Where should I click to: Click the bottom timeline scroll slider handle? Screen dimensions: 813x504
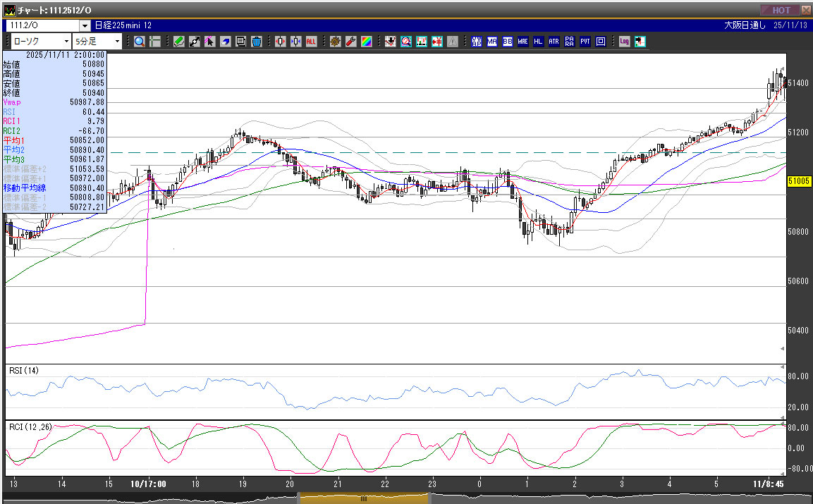point(364,498)
